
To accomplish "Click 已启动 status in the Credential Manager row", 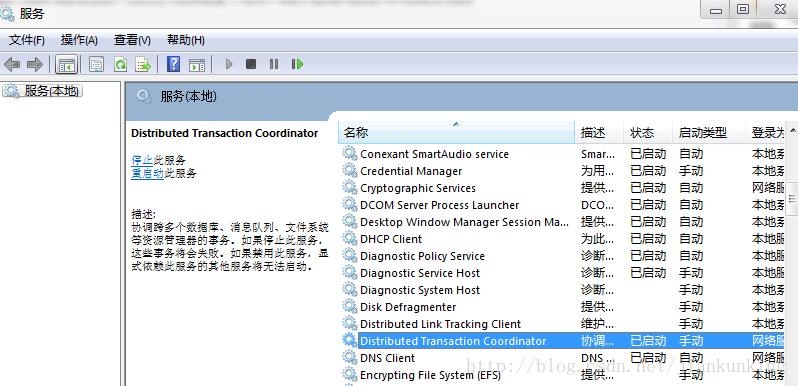I will click(x=648, y=171).
